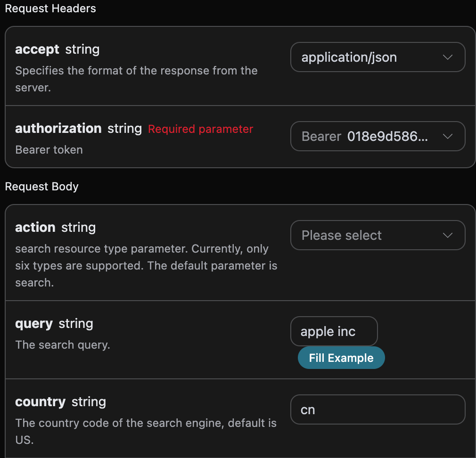Focus the country input containing 'cn'
This screenshot has width=476, height=458.
click(x=378, y=409)
